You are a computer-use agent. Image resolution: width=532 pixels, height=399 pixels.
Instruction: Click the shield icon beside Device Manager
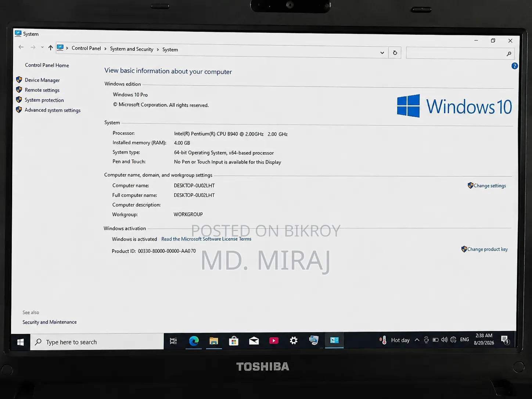pos(19,79)
